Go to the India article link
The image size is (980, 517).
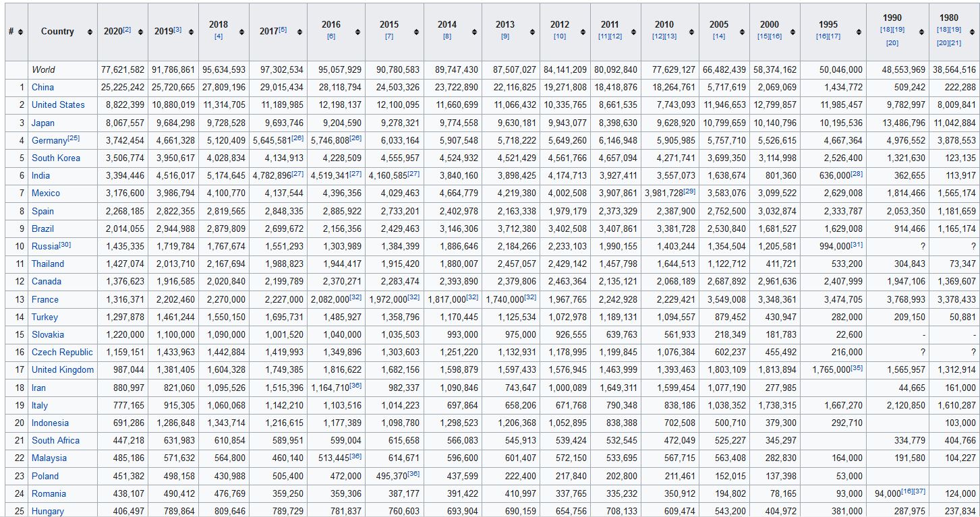coord(40,175)
